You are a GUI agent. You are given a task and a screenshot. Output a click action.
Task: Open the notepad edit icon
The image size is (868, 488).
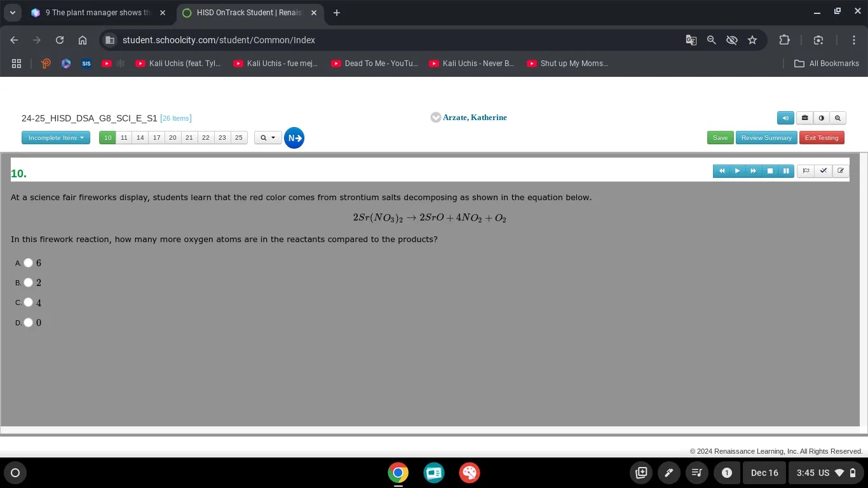point(841,171)
